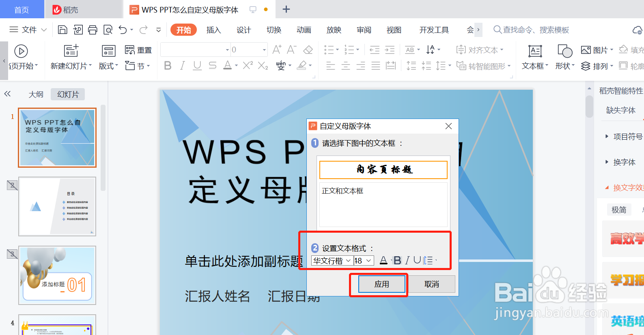644x335 pixels.
Task: Expand the 换字体 section in side panel
Action: point(620,162)
